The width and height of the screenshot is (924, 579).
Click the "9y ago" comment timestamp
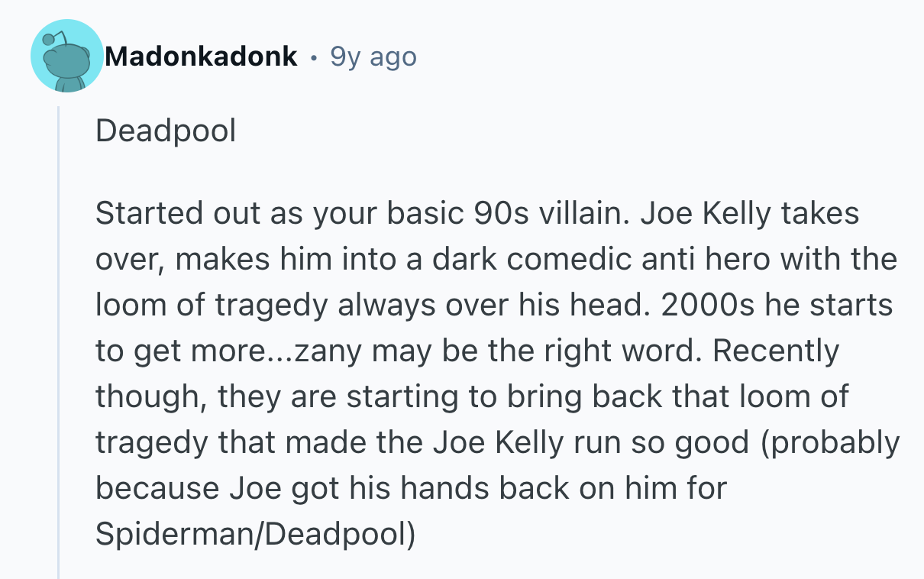point(373,57)
